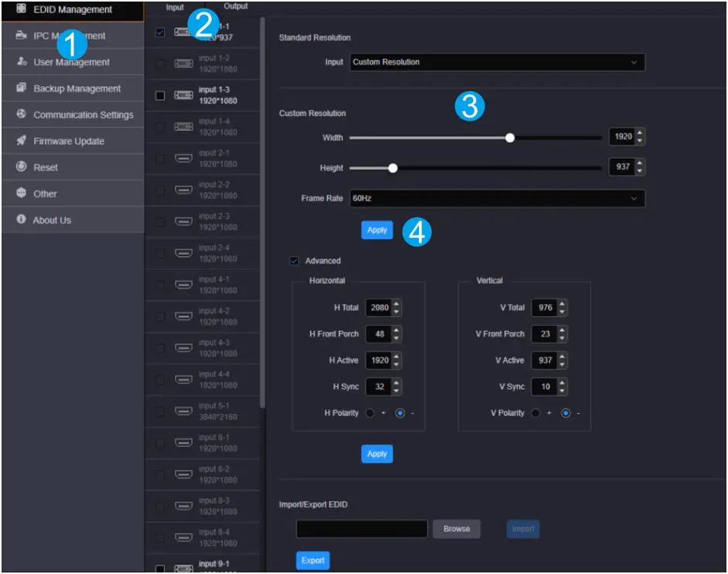
Task: Click the input 4-3 HDMI icon
Action: point(183,348)
